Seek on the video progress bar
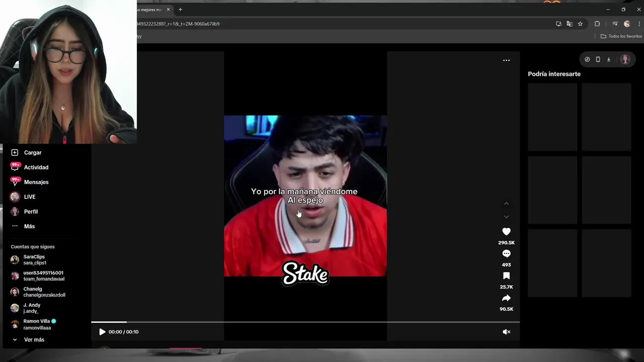 click(305, 322)
